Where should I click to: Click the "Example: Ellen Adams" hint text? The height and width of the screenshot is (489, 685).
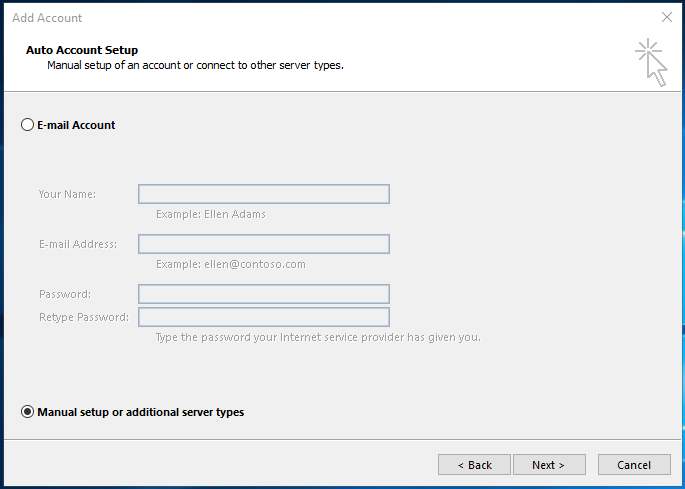211,214
